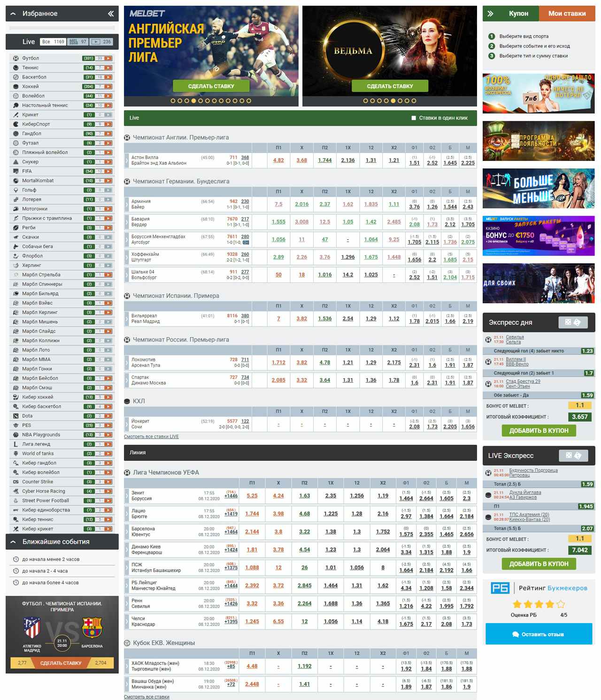Select 'до начала более 4 часов' option

pos(50,583)
